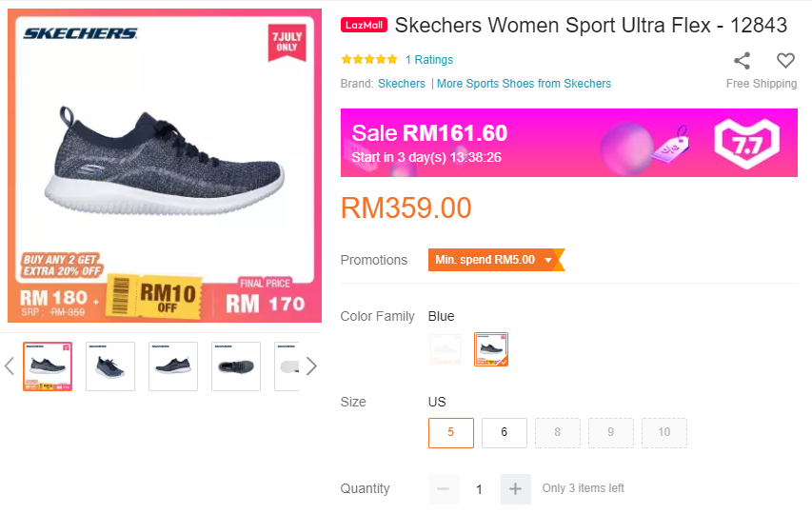The image size is (812, 514).
Task: Click the 7.7 sale heart badge
Action: tap(747, 143)
